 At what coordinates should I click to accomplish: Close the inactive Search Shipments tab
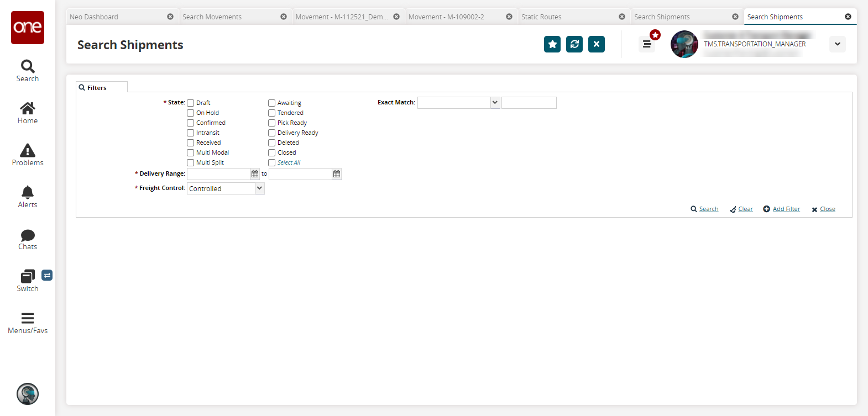pos(735,17)
